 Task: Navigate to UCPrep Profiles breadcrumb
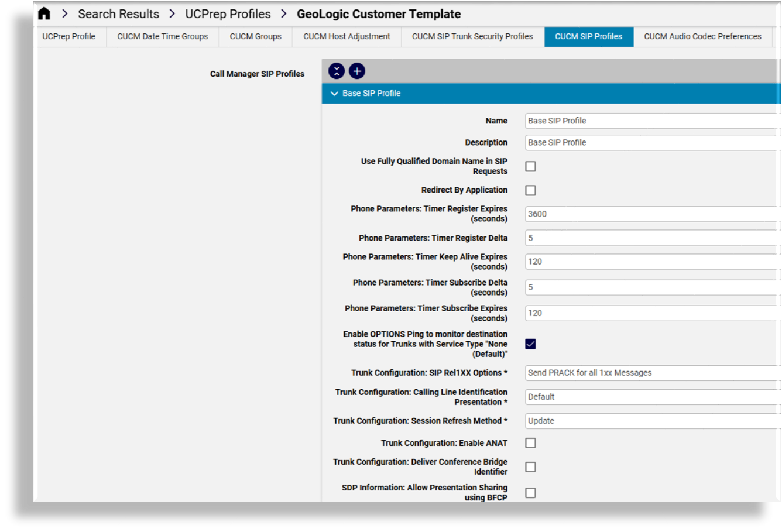pyautogui.click(x=228, y=14)
